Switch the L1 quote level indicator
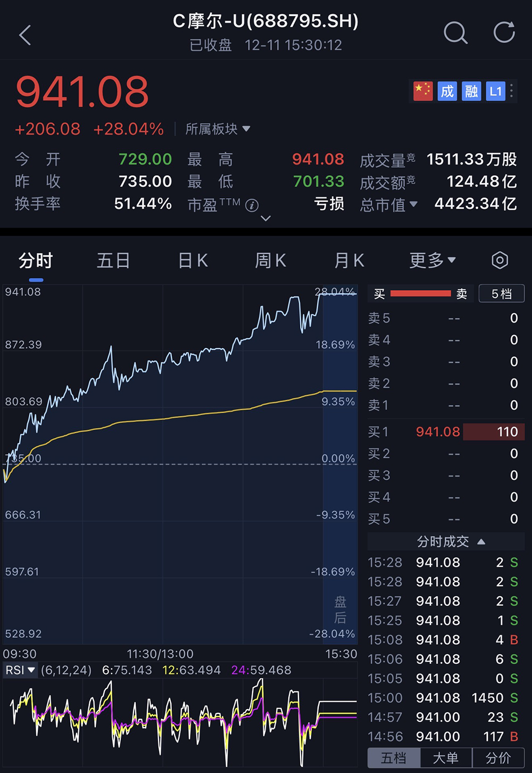The image size is (532, 773). click(495, 91)
